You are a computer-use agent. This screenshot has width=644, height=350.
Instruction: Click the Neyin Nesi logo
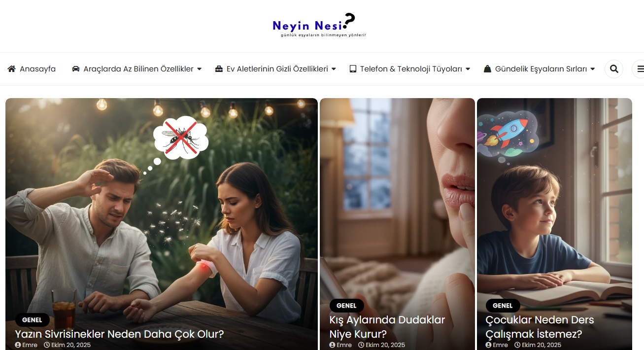(319, 26)
